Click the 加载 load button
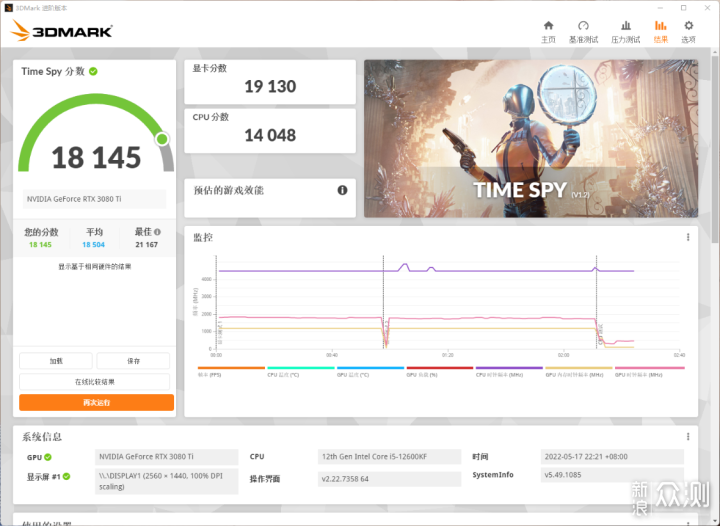Viewport: 720px width, 526px height. [56, 361]
